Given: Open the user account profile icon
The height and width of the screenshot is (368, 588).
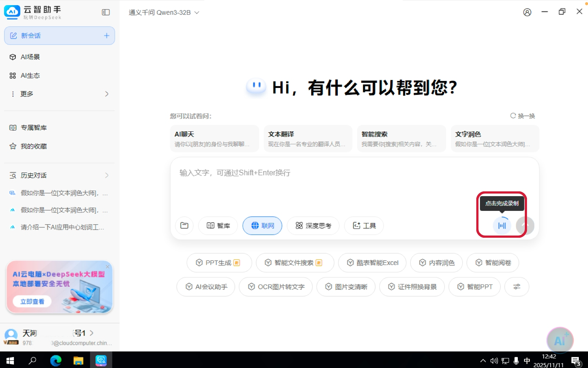Looking at the screenshot, I should (x=527, y=12).
